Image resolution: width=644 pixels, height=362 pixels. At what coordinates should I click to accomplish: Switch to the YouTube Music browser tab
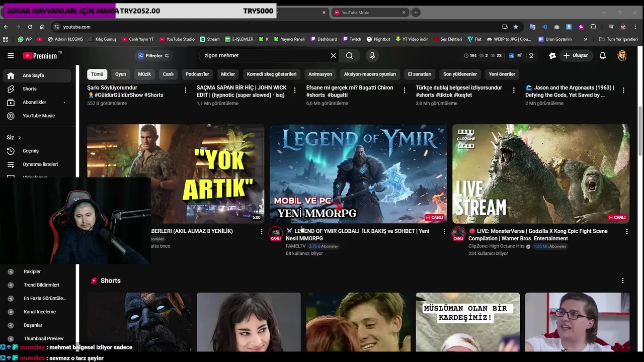click(369, 13)
